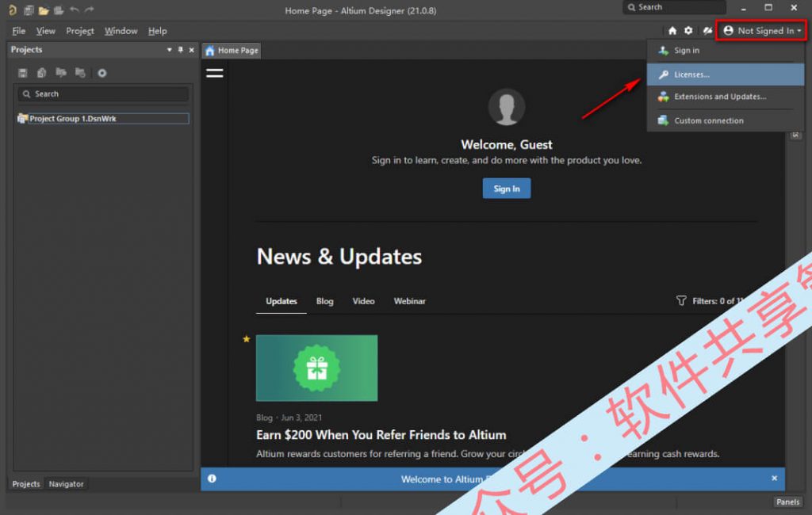812x515 pixels.
Task: Switch to the Blog news tab
Action: [x=324, y=301]
